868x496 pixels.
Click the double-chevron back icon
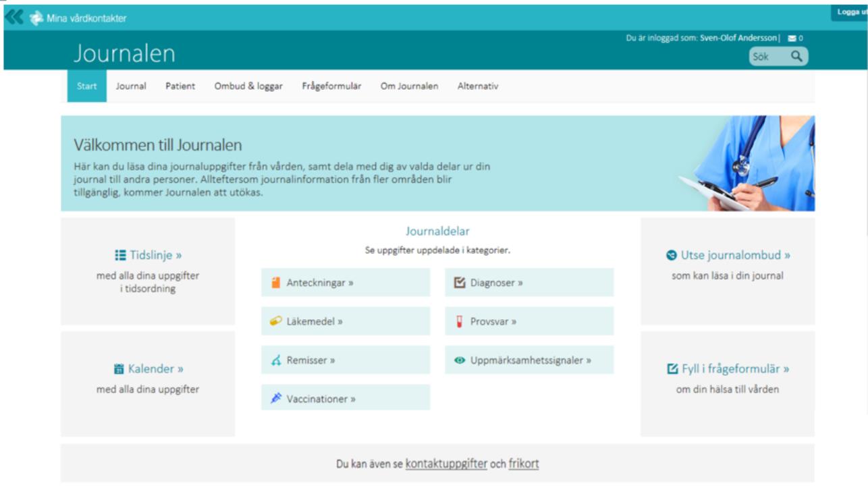click(13, 18)
